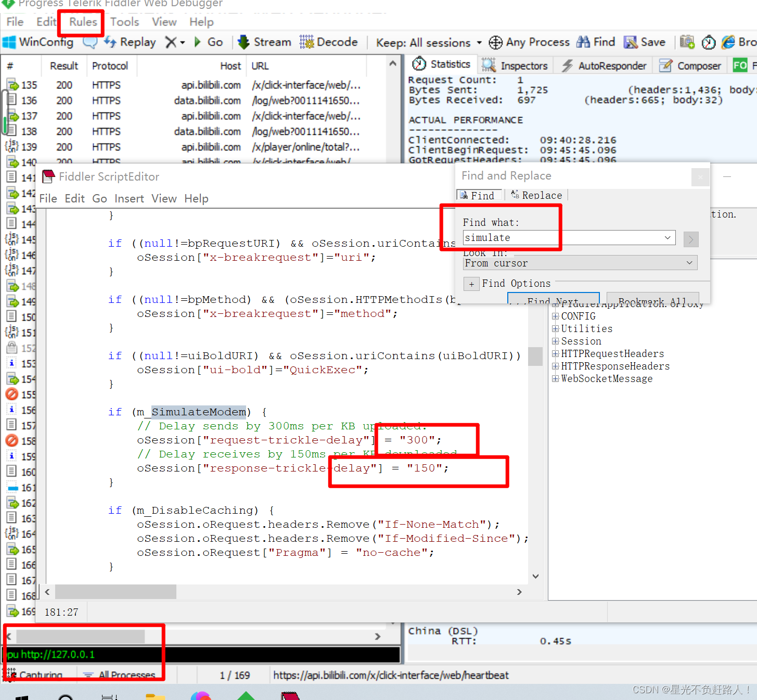Select session 161 dash icon

(12, 488)
